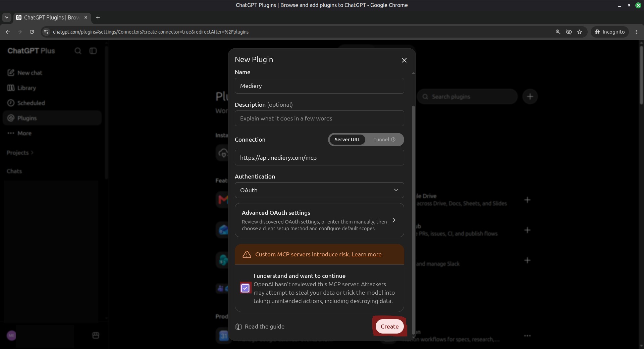Screen dimensions: 644x349
Task: Close the New Plugin dialog
Action: [x=404, y=60]
